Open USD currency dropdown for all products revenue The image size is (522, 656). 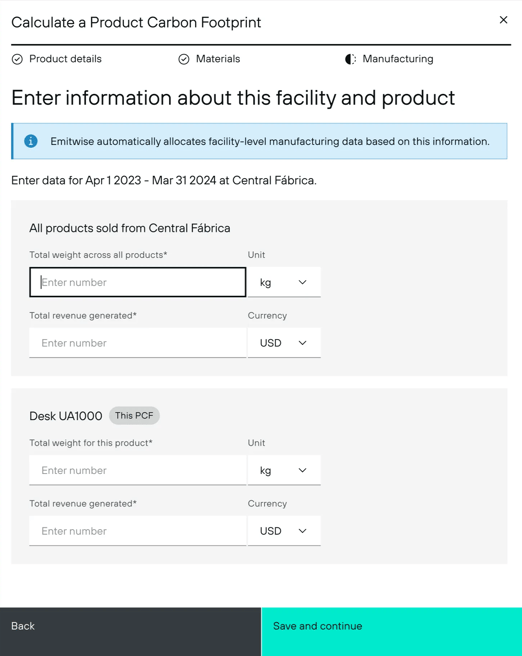[x=284, y=343]
